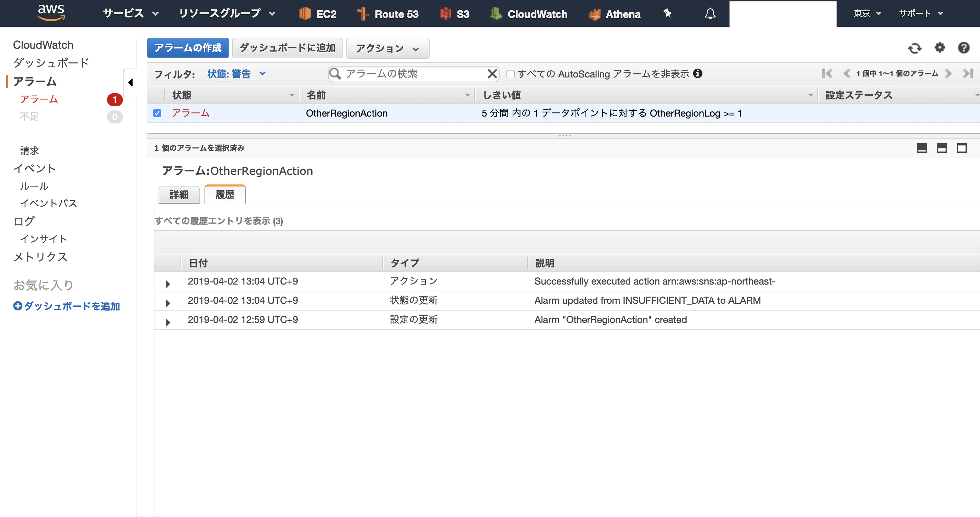980x517 pixels.
Task: Open the S3 shortcut
Action: [454, 14]
